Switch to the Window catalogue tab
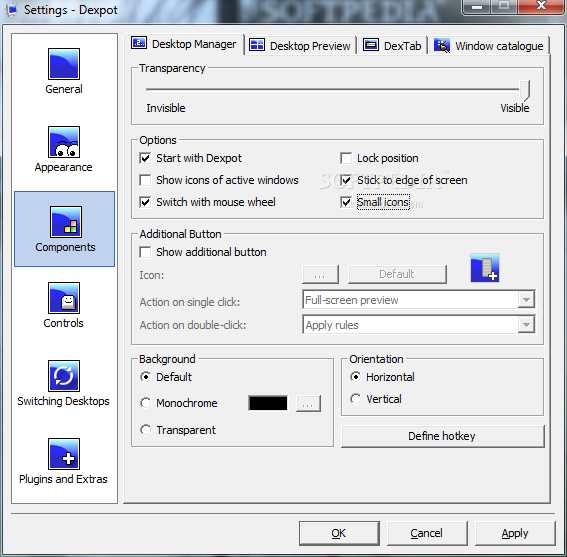 pos(489,46)
